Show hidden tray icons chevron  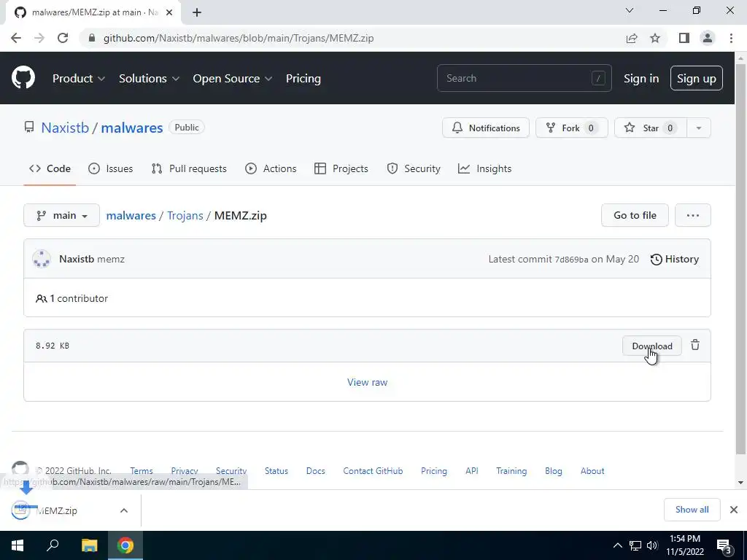[617, 545]
